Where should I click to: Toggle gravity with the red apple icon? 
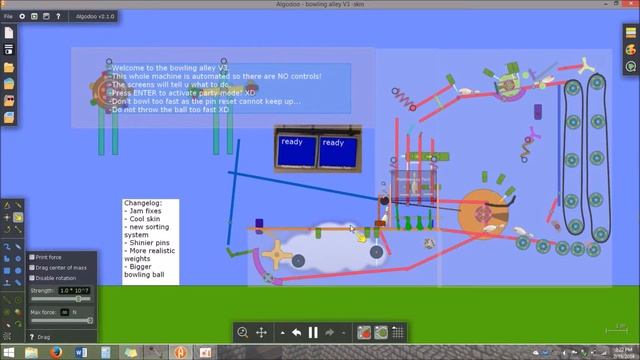(364, 333)
